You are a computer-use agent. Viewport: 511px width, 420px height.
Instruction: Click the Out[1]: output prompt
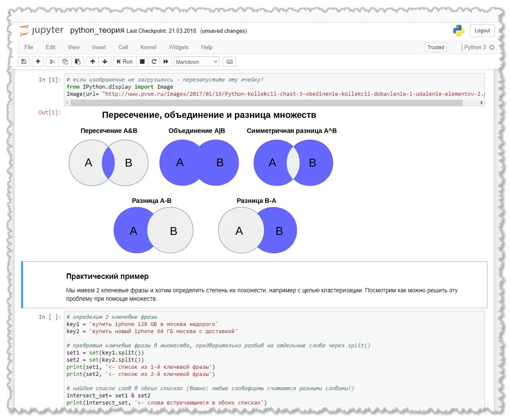[x=50, y=112]
